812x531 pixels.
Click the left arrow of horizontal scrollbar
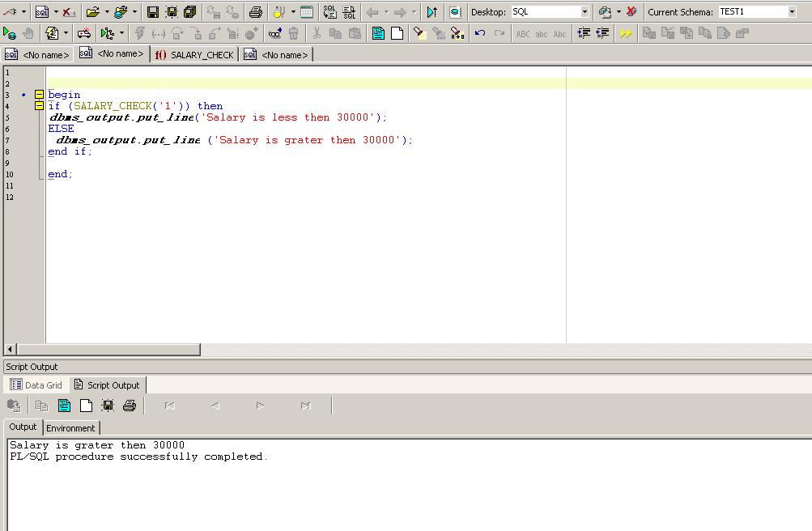click(x=10, y=349)
